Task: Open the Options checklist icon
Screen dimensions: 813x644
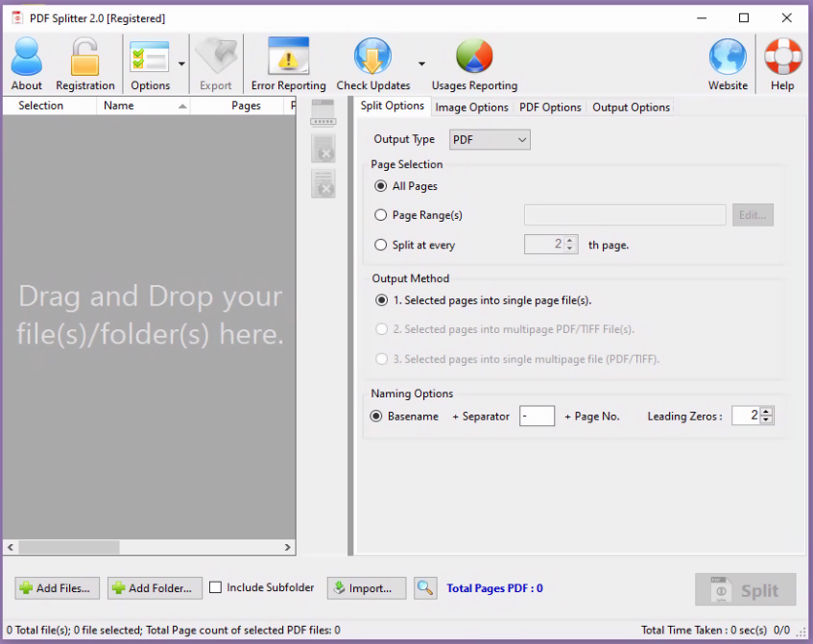Action: coord(150,57)
